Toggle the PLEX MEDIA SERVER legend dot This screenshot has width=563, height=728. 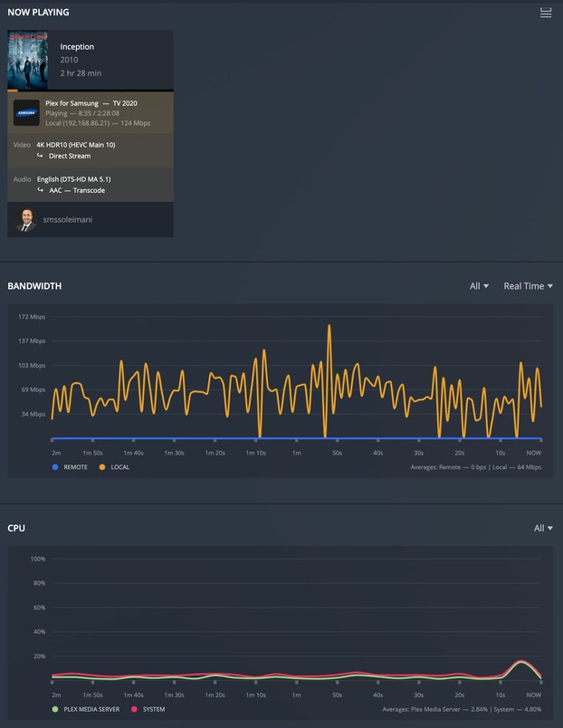pos(55,709)
